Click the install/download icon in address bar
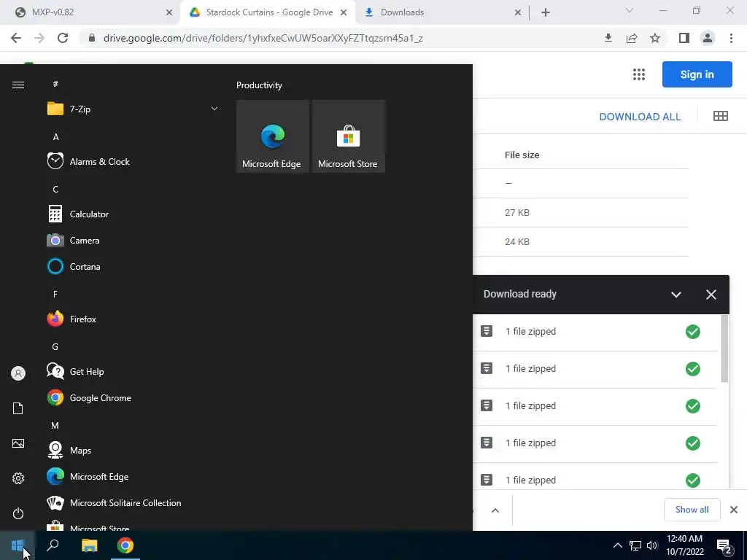 tap(608, 38)
